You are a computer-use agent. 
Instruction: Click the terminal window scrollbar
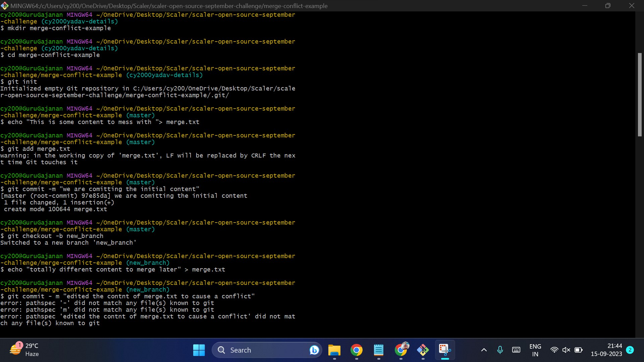point(639,94)
